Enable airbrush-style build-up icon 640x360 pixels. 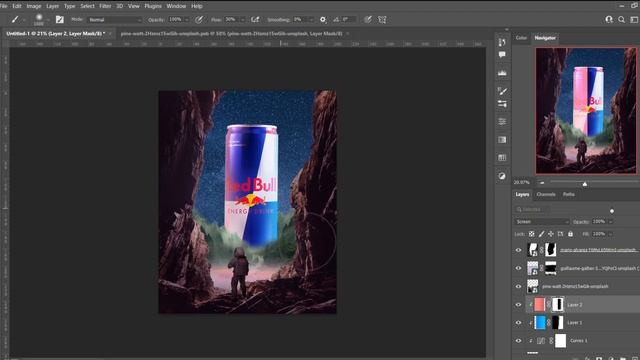point(255,20)
